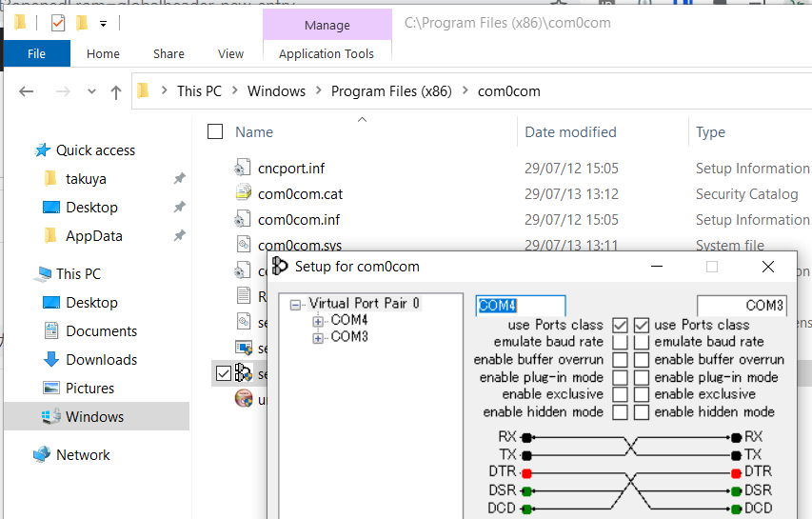Select Windows drive in navigation pane
This screenshot has height=519, width=812.
pyautogui.click(x=94, y=416)
